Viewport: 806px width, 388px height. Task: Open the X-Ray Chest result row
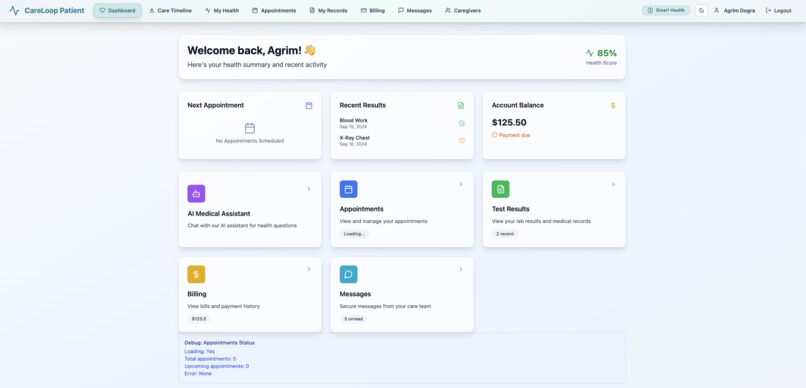point(402,141)
